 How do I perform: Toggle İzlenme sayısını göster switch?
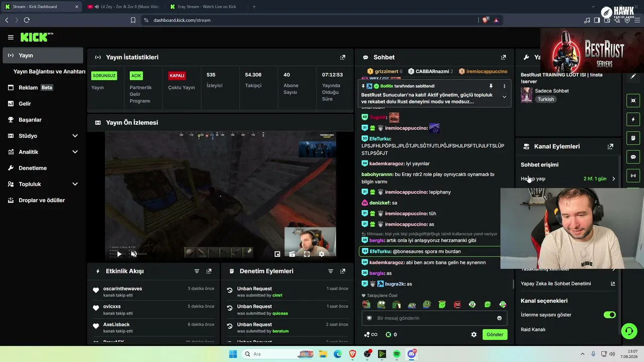pos(609,315)
